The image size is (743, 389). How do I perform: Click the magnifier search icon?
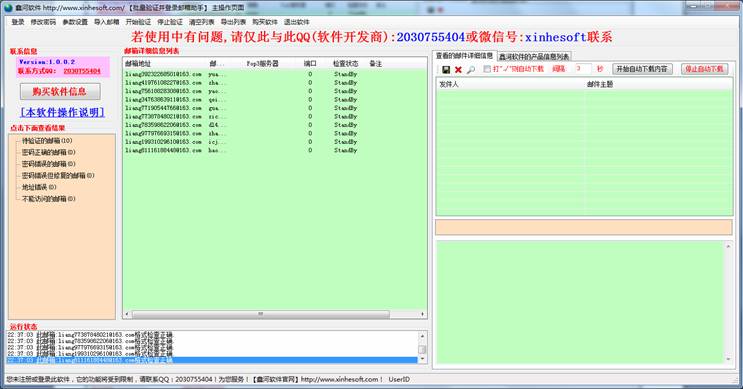[471, 70]
